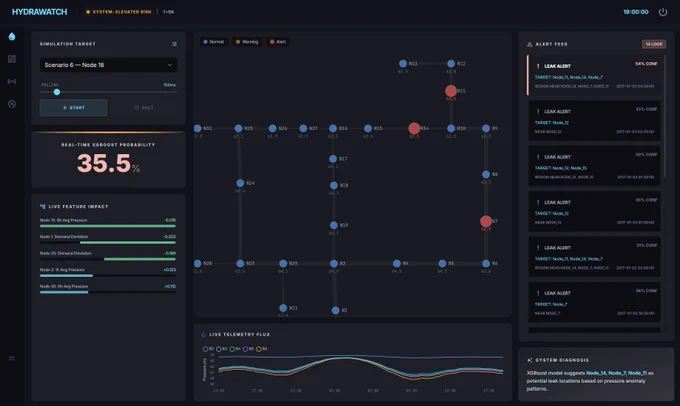Toggle the N3 series in telemetry legend
The image size is (680, 406).
coord(222,349)
